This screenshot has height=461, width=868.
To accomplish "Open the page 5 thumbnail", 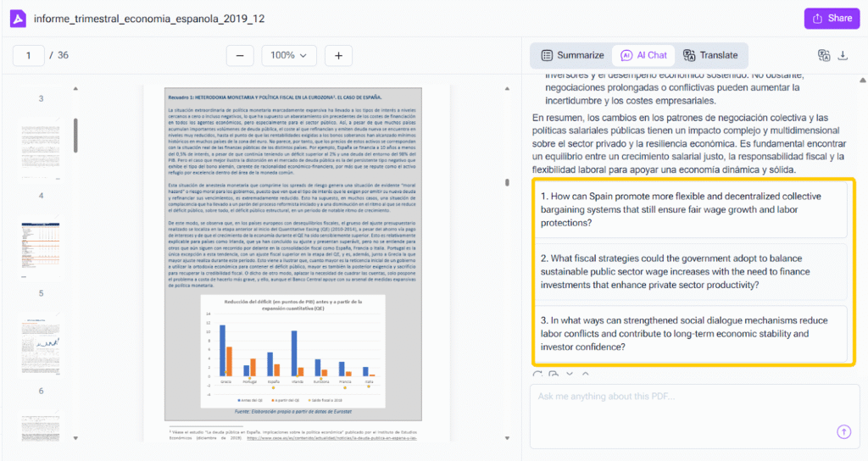I will coord(41,250).
